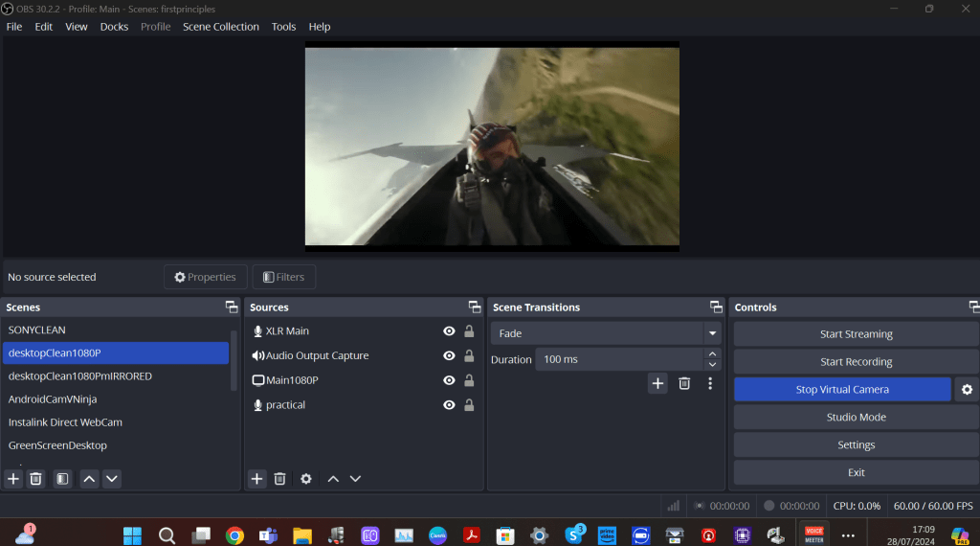Click Start Streaming button
The height and width of the screenshot is (546, 980).
(857, 334)
